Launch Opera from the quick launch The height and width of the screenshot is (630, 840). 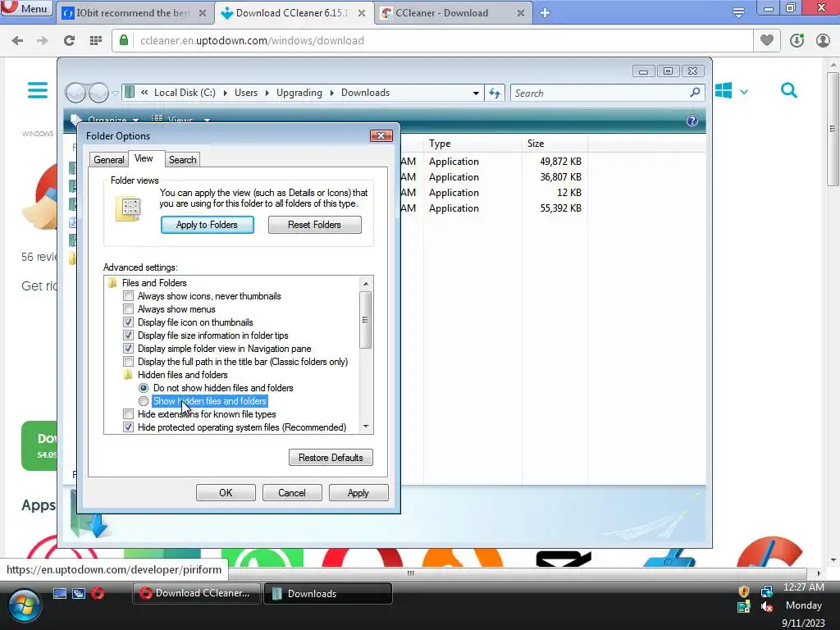pos(98,593)
